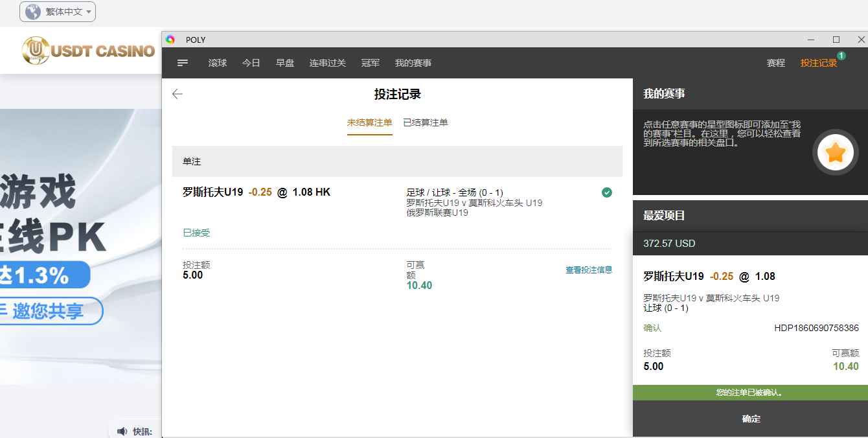Click the POLY colorful app icon
The width and height of the screenshot is (868, 438).
tap(170, 40)
